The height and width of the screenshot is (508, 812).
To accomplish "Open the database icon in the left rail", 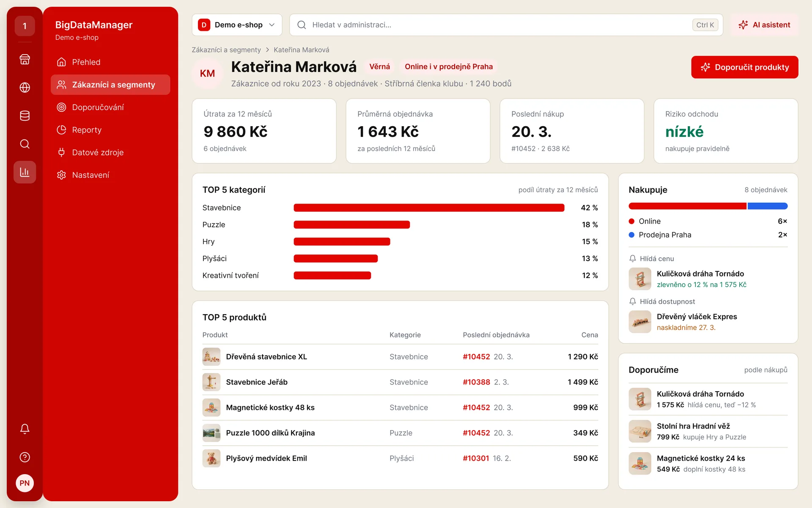I will (x=25, y=116).
